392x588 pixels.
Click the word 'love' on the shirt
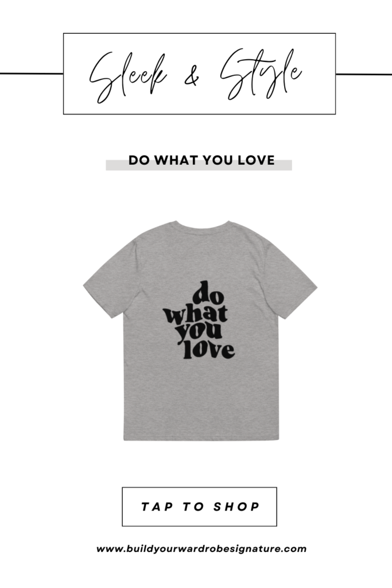click(x=209, y=350)
